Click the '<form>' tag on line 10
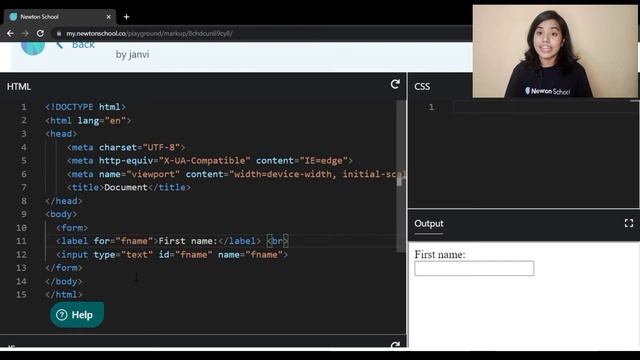This screenshot has height=360, width=640. 72,228
